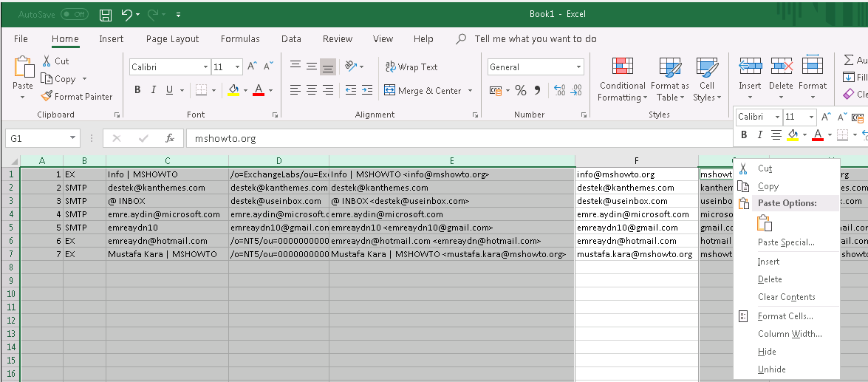
Task: Click the Paste clipboard icon in ribbon
Action: 23,67
